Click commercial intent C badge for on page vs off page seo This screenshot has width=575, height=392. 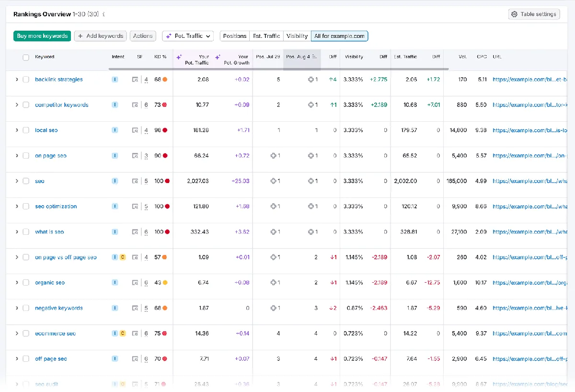click(122, 257)
